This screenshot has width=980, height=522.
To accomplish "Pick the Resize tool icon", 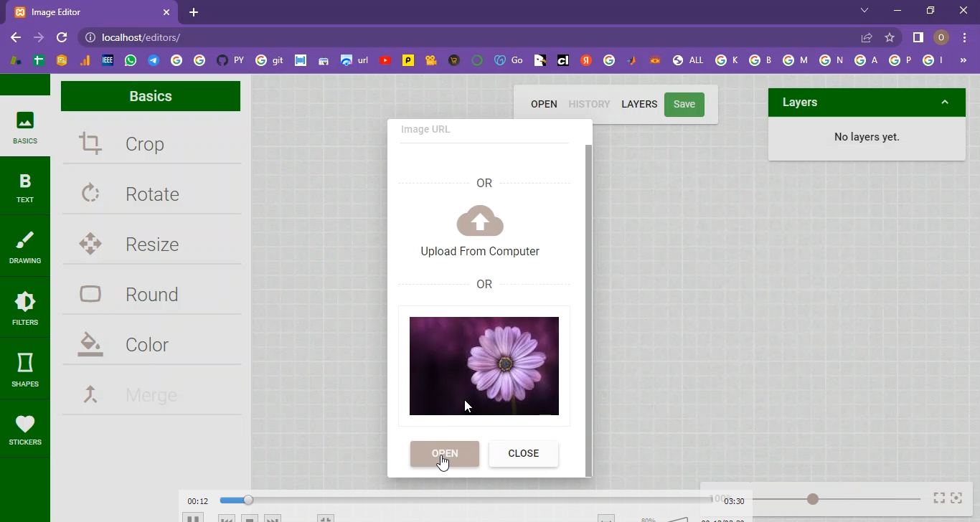I will click(90, 244).
